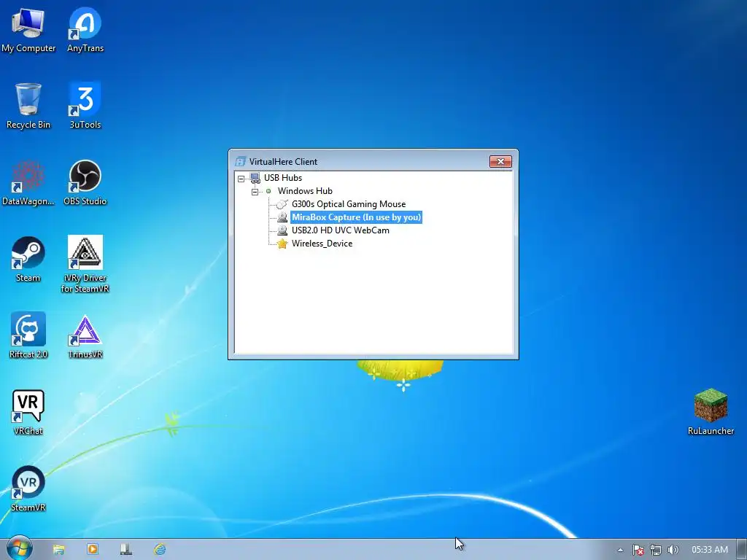Screen dimensions: 747x560
Task: Open the network tray icon
Action: point(656,550)
